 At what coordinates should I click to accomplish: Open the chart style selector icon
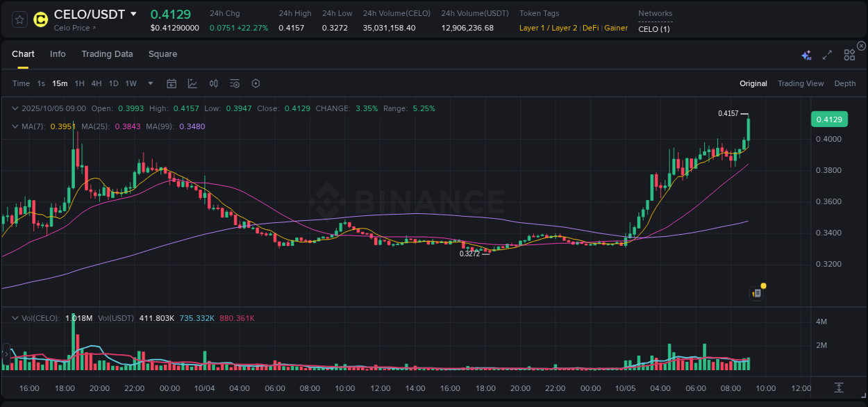pos(192,83)
